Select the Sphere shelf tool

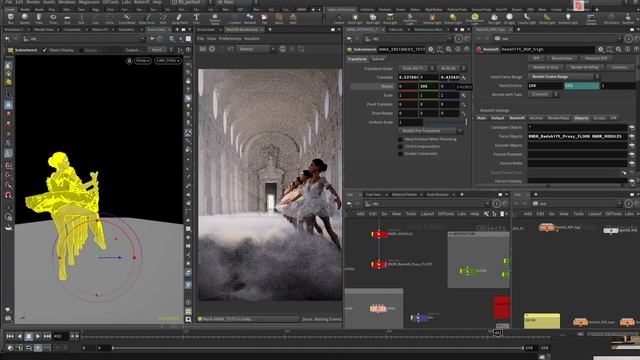[24, 18]
